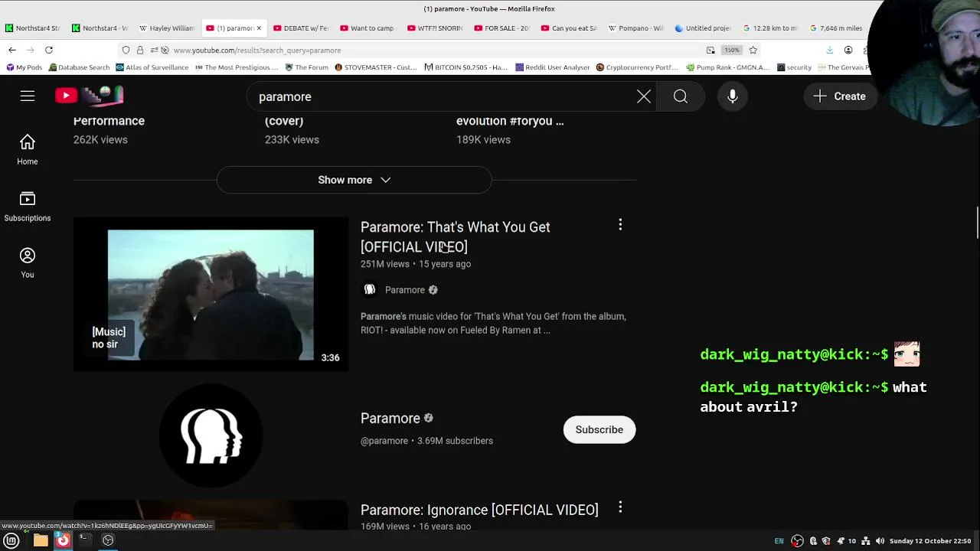Open Atlas of Surveillance bookmark
This screenshot has height=551, width=980.
(152, 67)
